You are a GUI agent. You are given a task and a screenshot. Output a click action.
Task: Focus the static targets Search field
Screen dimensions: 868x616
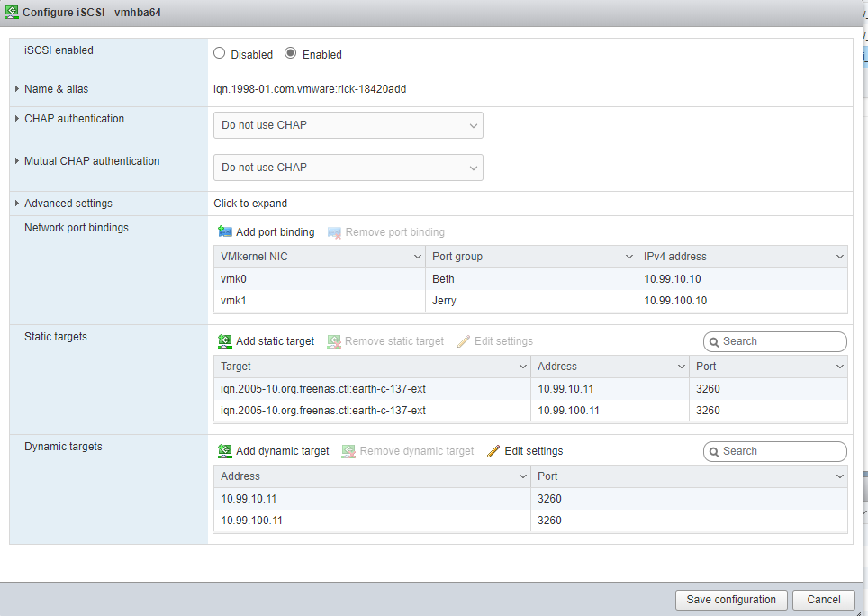tap(775, 341)
